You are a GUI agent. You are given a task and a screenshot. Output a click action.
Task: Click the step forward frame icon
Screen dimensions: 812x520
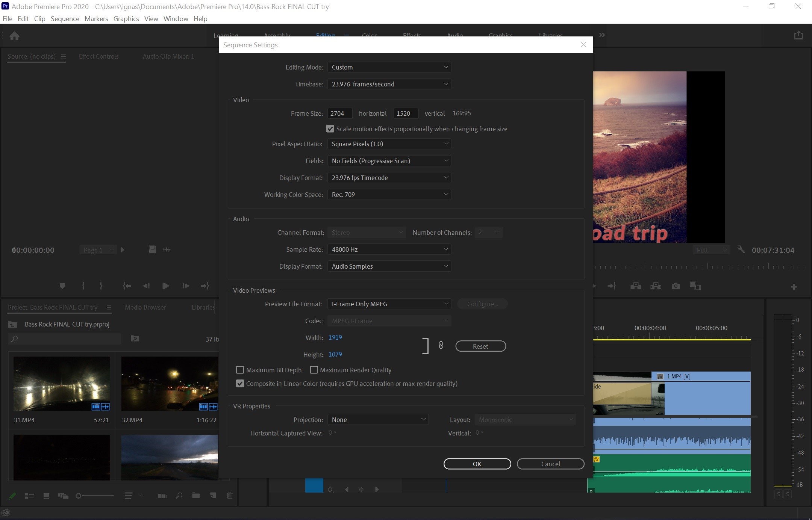click(x=186, y=286)
